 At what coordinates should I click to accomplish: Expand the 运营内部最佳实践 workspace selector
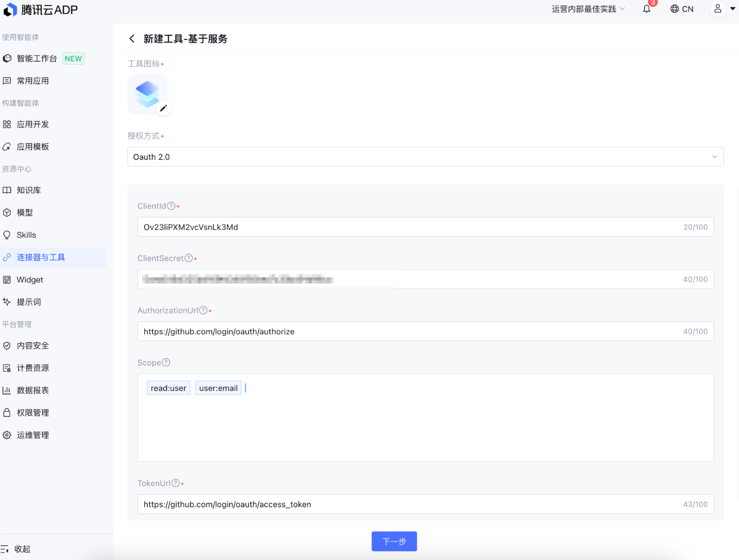pyautogui.click(x=588, y=9)
